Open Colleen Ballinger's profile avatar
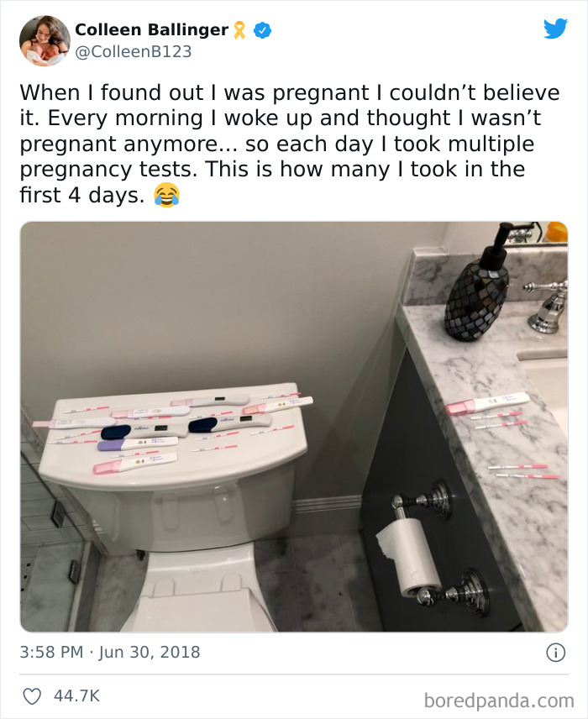 (x=45, y=41)
